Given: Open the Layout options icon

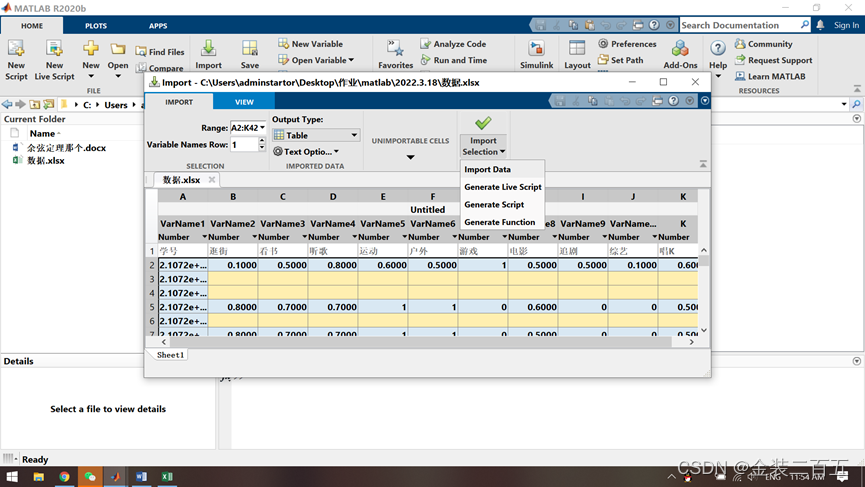Looking at the screenshot, I should (x=577, y=48).
